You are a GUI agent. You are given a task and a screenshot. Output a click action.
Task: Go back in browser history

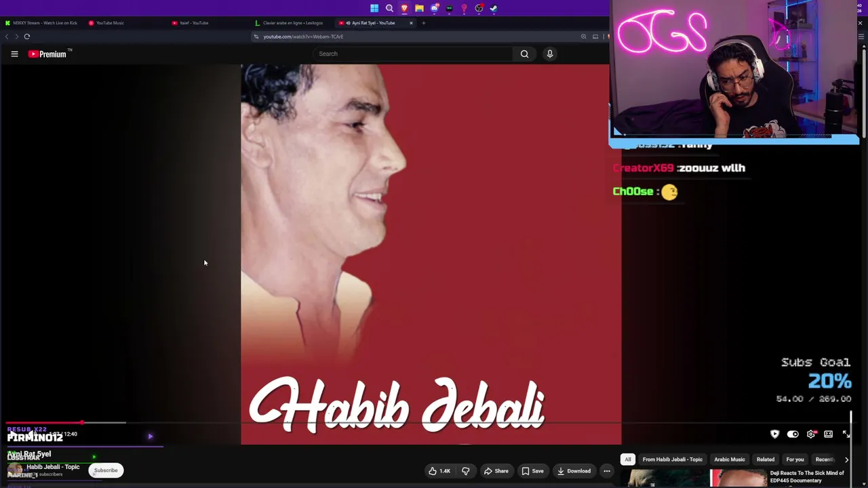pyautogui.click(x=7, y=37)
